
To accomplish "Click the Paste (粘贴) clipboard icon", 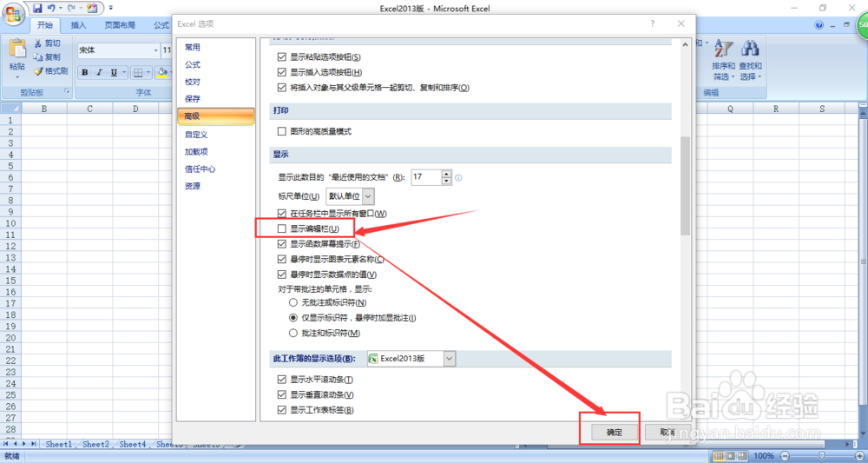I will tap(17, 50).
